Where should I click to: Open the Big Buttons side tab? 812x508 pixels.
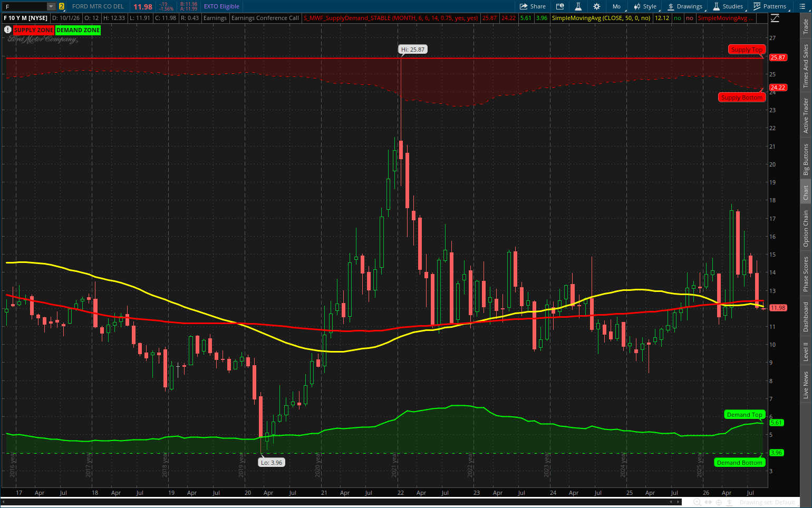(806, 160)
